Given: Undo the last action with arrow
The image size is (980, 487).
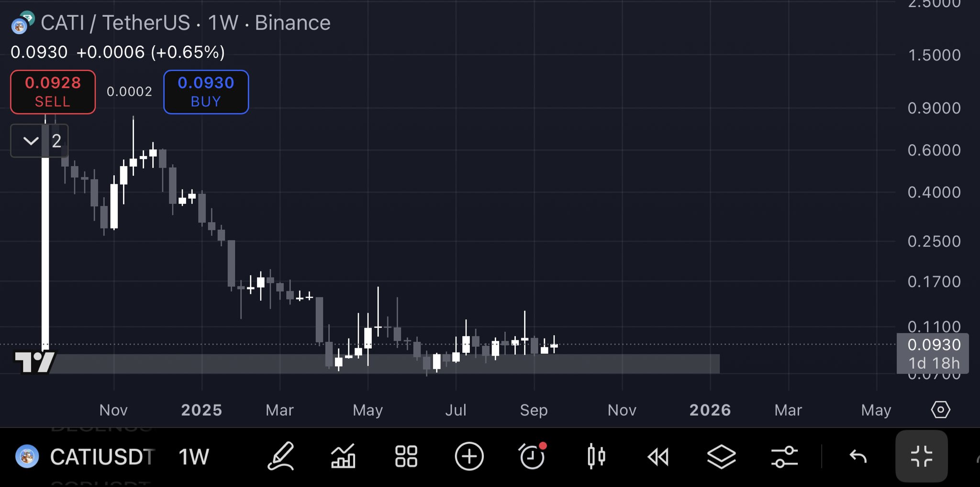Looking at the screenshot, I should click(858, 457).
